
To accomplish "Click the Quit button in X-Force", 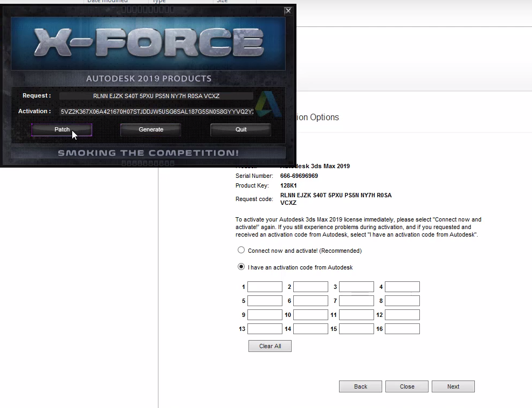I will click(x=241, y=130).
